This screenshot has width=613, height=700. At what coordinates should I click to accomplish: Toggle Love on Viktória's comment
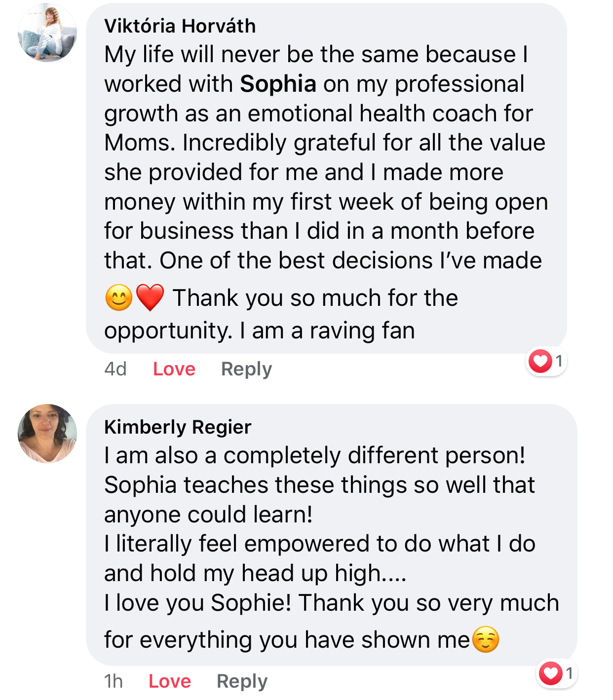coord(174,369)
